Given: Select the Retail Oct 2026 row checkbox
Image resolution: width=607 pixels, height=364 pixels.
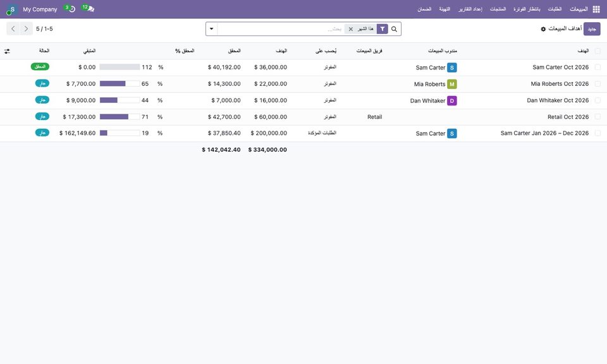Looking at the screenshot, I should pos(598,117).
